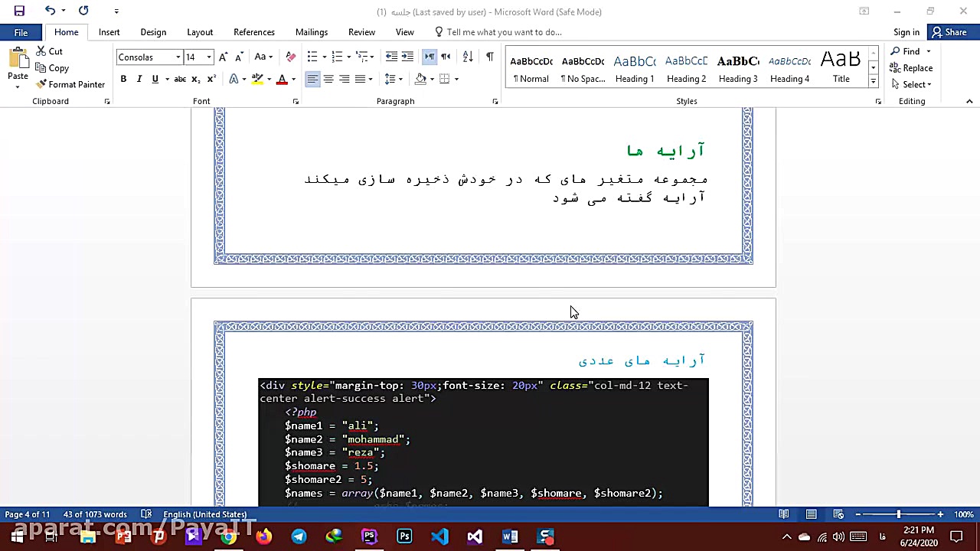Open the Mailings tab

[x=312, y=31]
